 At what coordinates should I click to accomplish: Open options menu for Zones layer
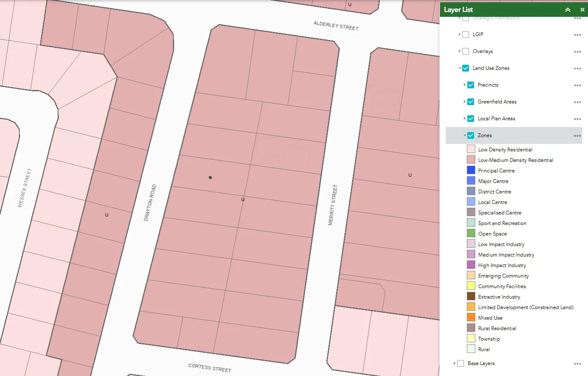point(577,136)
